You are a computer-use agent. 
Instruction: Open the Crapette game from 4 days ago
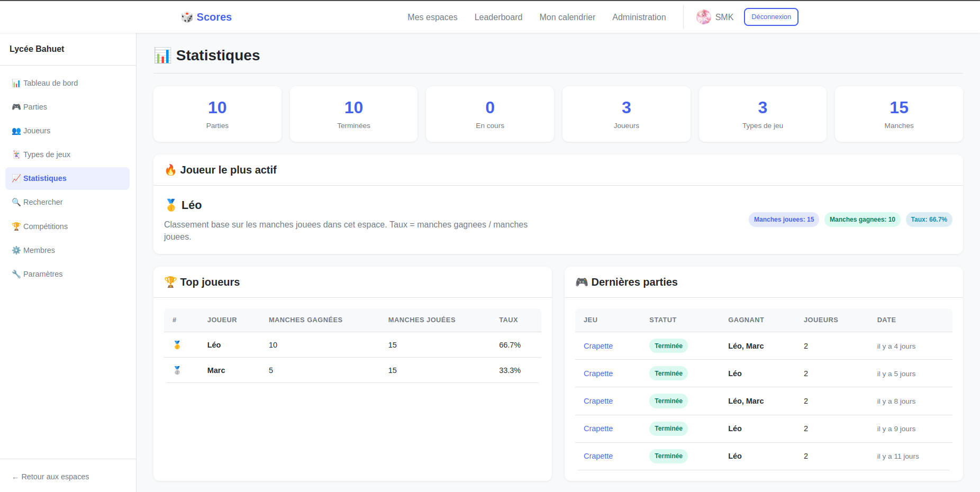(x=598, y=346)
